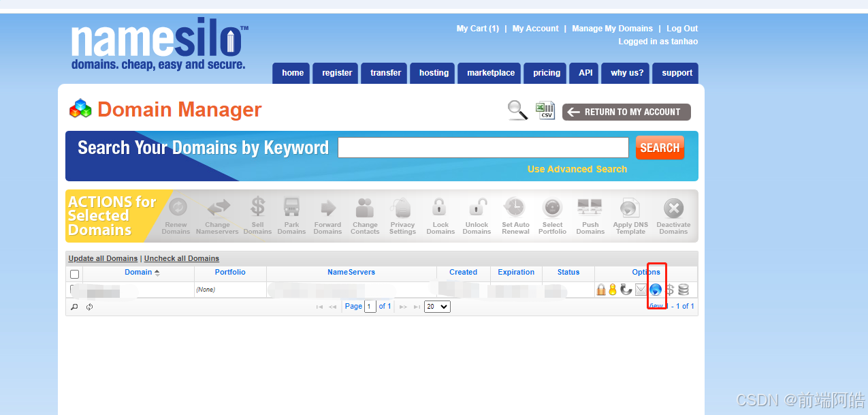Click into the domain keyword search field

tap(483, 147)
